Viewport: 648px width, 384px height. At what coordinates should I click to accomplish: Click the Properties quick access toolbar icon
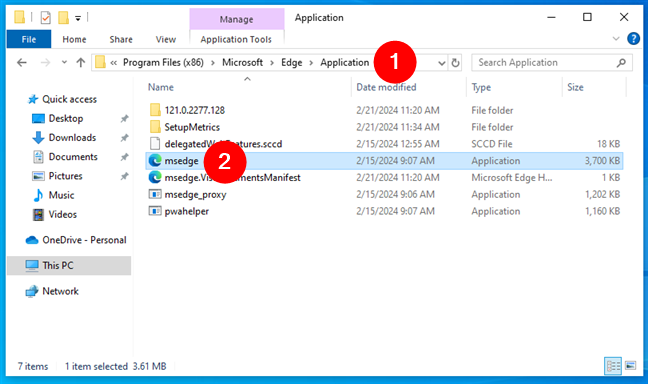tap(45, 18)
